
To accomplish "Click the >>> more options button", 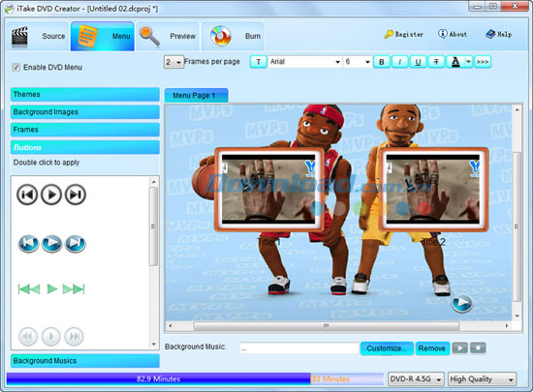I will (x=483, y=62).
